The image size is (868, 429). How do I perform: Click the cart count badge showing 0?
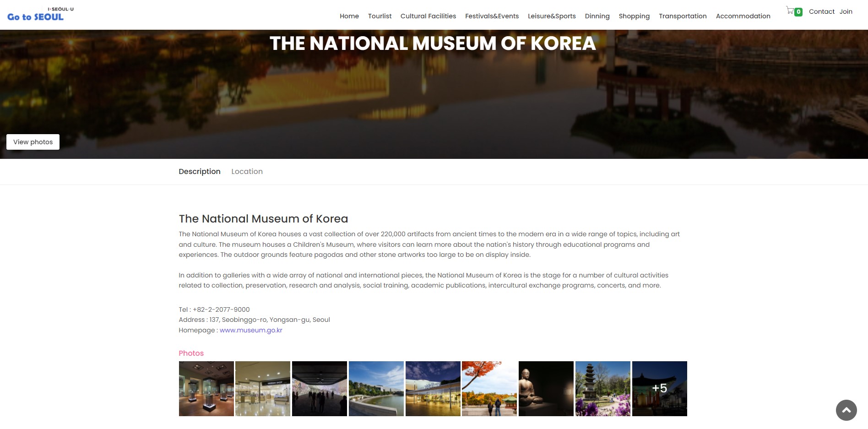[798, 12]
